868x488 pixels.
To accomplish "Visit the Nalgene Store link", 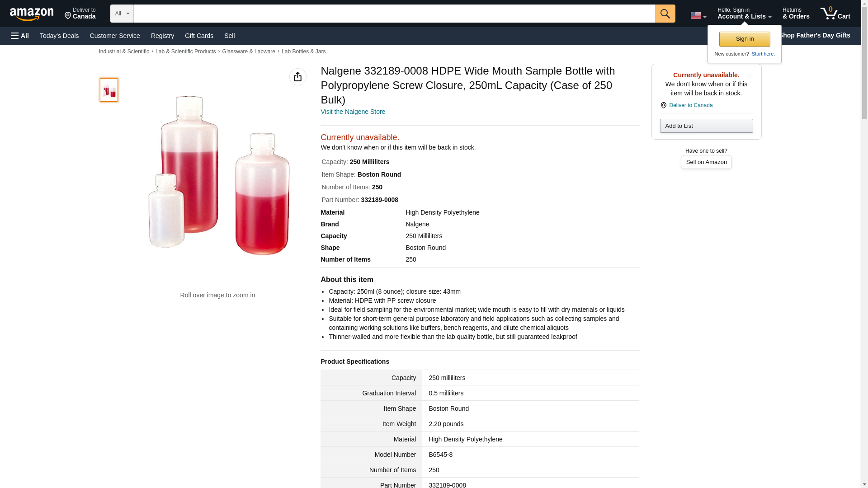I will (353, 112).
